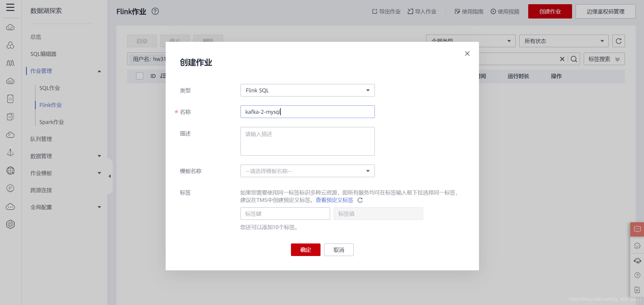Click the 操作 column header
Screen dimensions: 644x305
coord(556,76)
